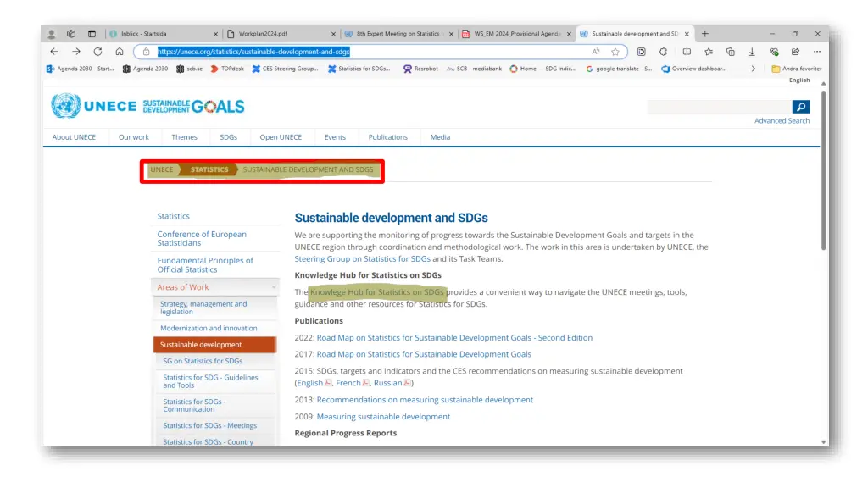This screenshot has width=868, height=488.
Task: Open the scb.se bookmark
Action: 189,69
